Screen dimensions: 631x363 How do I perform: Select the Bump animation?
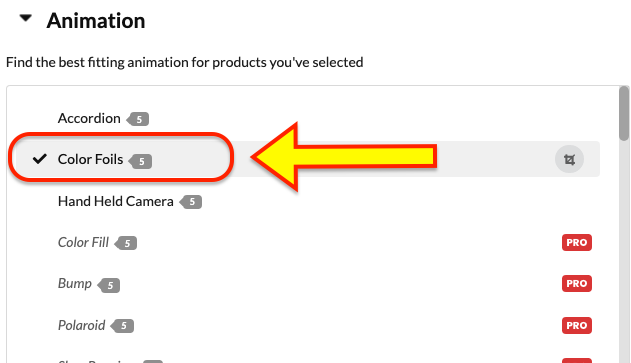coord(75,283)
